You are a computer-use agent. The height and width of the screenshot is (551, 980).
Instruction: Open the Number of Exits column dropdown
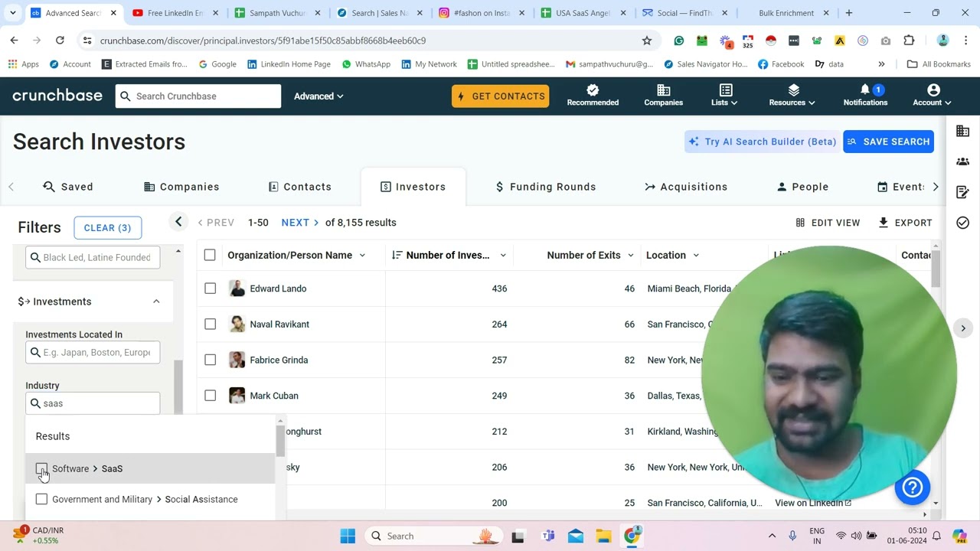pyautogui.click(x=632, y=256)
